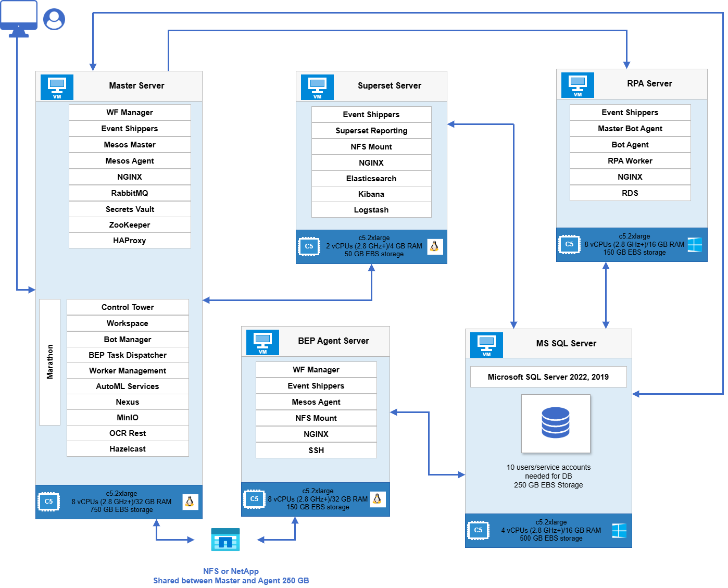728x588 pixels.
Task: Click MinIO component box
Action: 128,418
